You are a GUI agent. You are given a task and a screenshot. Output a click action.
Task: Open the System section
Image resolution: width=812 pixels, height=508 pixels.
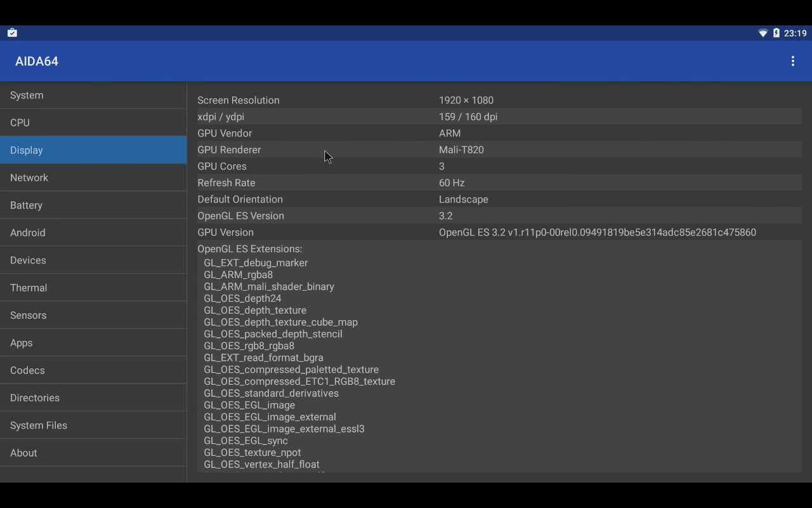(93, 95)
